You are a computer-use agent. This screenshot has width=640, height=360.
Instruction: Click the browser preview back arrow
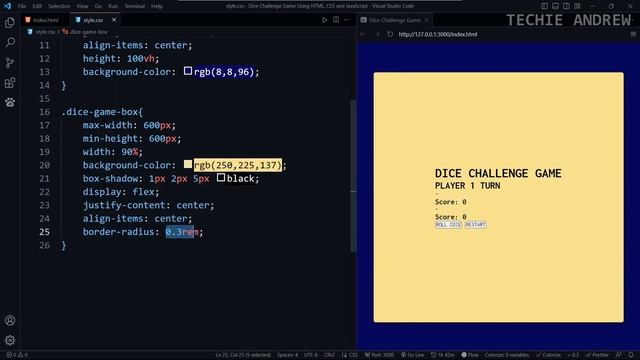click(x=363, y=34)
